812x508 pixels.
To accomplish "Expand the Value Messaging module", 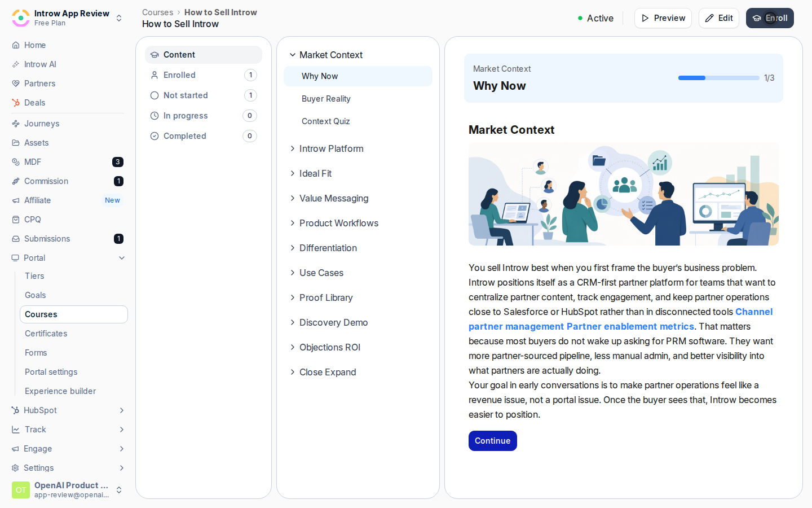I will pyautogui.click(x=293, y=198).
